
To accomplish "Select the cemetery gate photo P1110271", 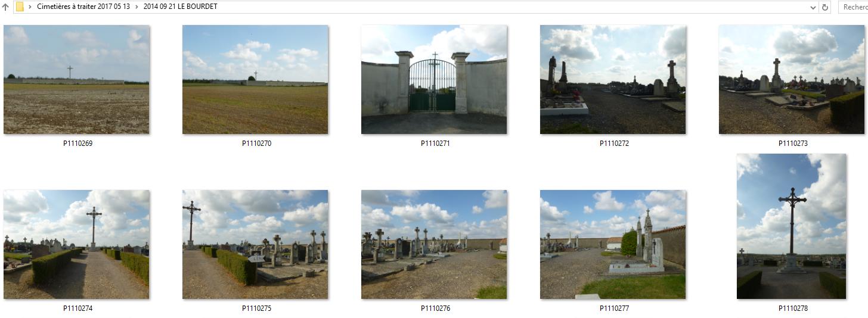I will 434,79.
